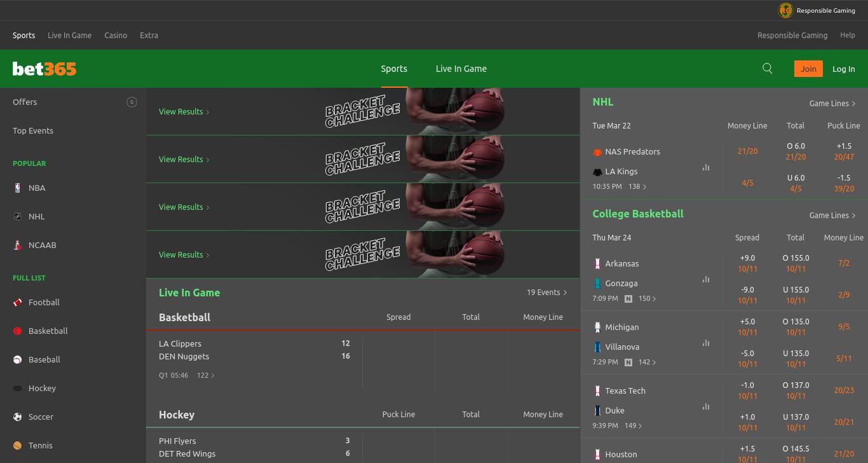Select Gonzaga money line 2/9
Image resolution: width=868 pixels, height=463 pixels.
tap(844, 295)
